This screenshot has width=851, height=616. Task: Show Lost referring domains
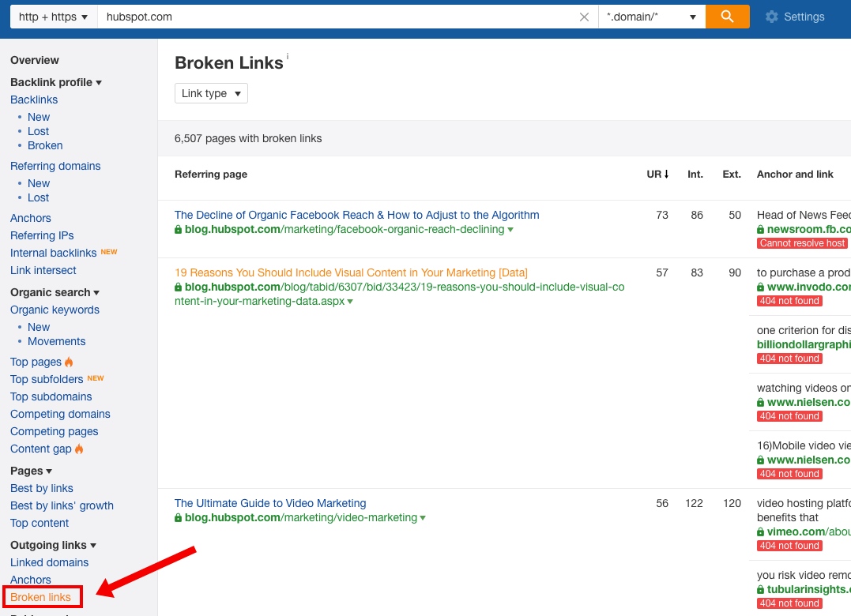point(38,197)
